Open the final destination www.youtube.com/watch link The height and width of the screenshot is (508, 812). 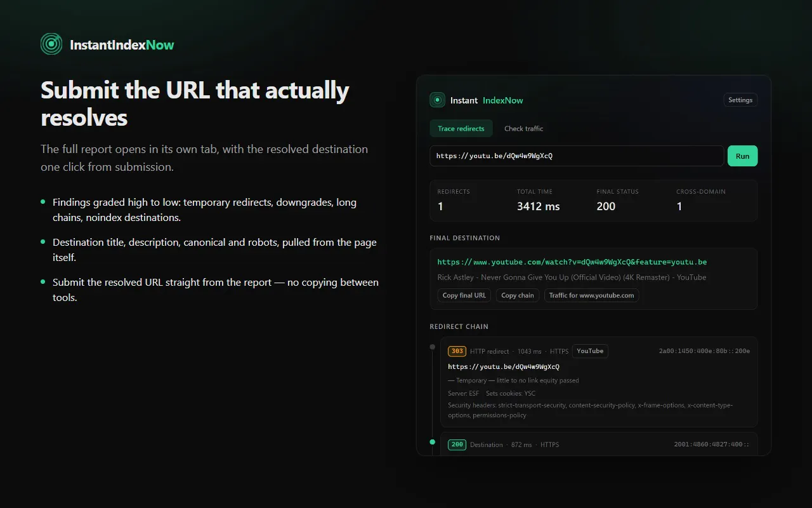[572, 262]
